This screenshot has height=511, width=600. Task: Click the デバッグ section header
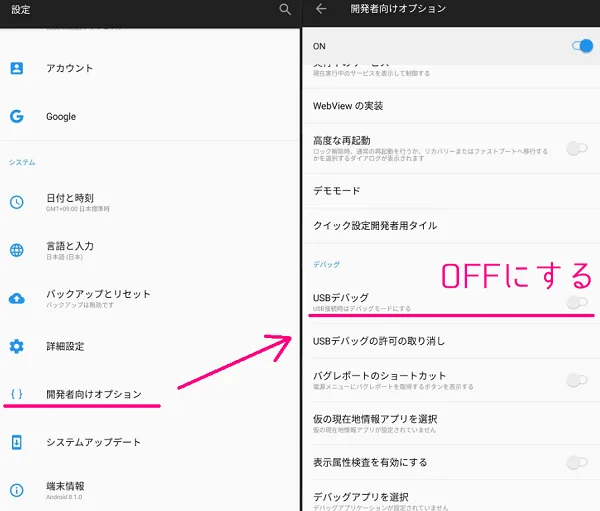point(326,264)
